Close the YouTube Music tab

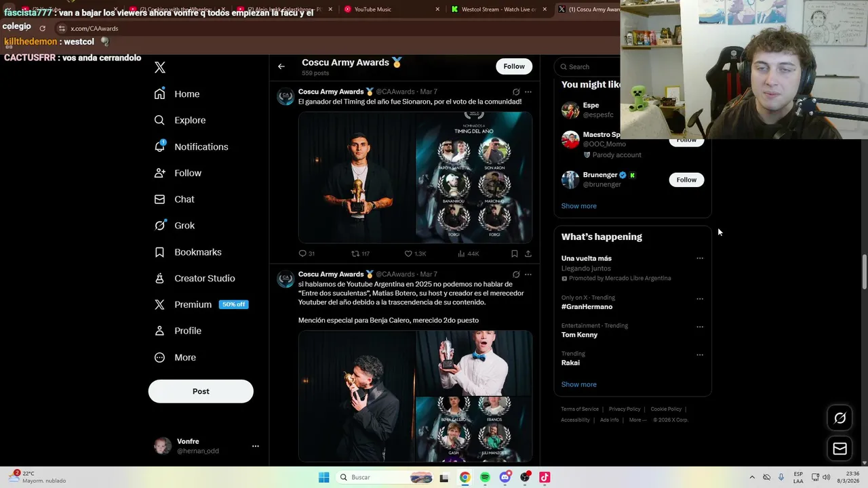click(437, 9)
